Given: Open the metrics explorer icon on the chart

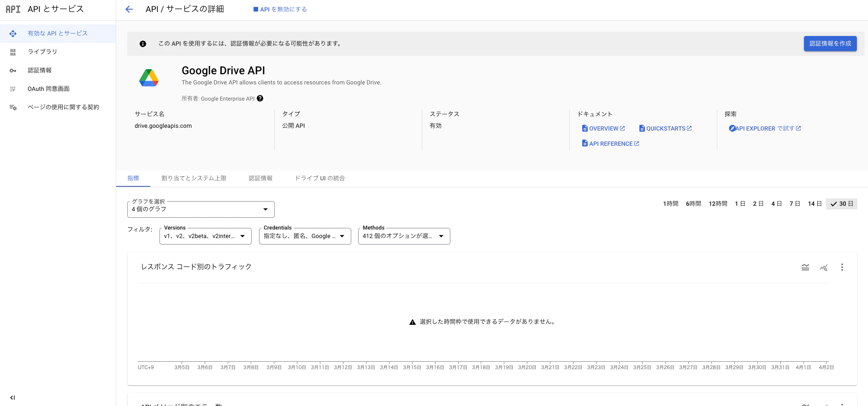Looking at the screenshot, I should coord(824,267).
